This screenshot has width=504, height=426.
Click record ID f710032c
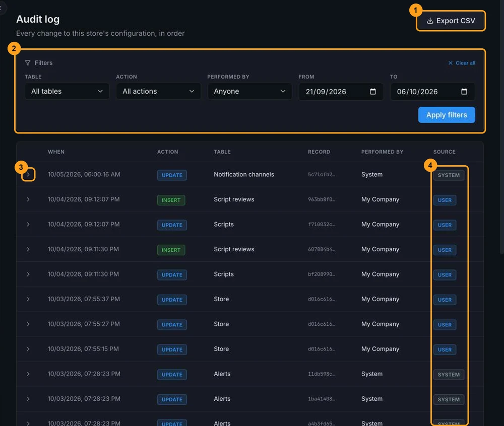322,225
